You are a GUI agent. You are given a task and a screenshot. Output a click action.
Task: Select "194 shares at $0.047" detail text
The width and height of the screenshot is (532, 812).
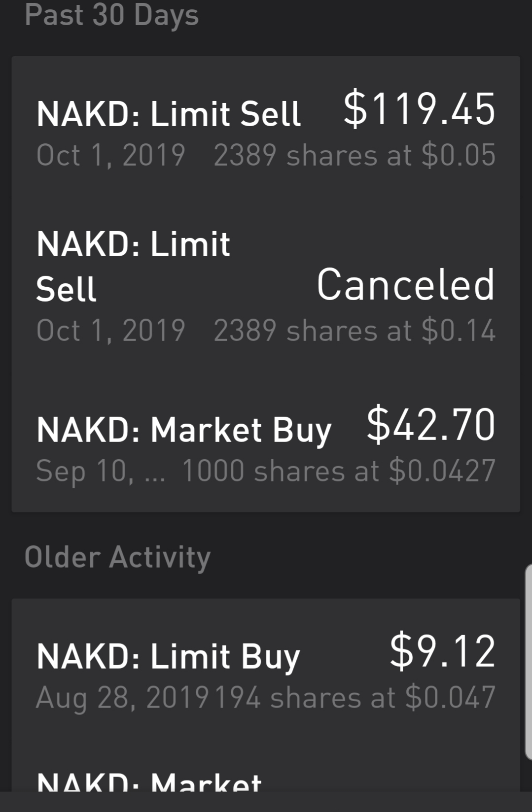point(355,698)
